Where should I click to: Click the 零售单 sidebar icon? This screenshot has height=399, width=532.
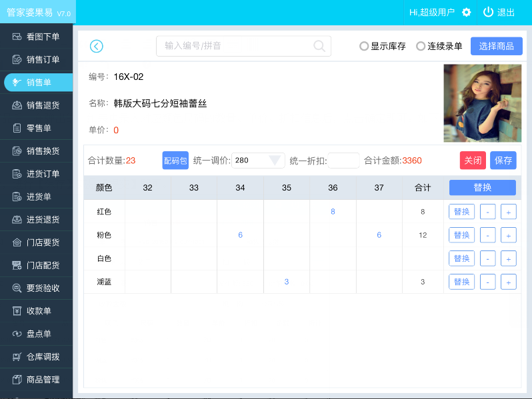[x=17, y=128]
